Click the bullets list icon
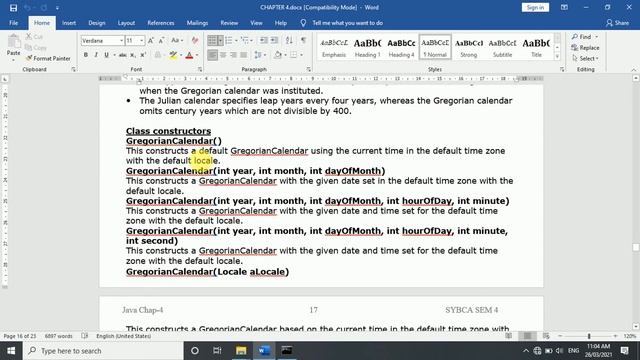The width and height of the screenshot is (640, 360). (212, 40)
